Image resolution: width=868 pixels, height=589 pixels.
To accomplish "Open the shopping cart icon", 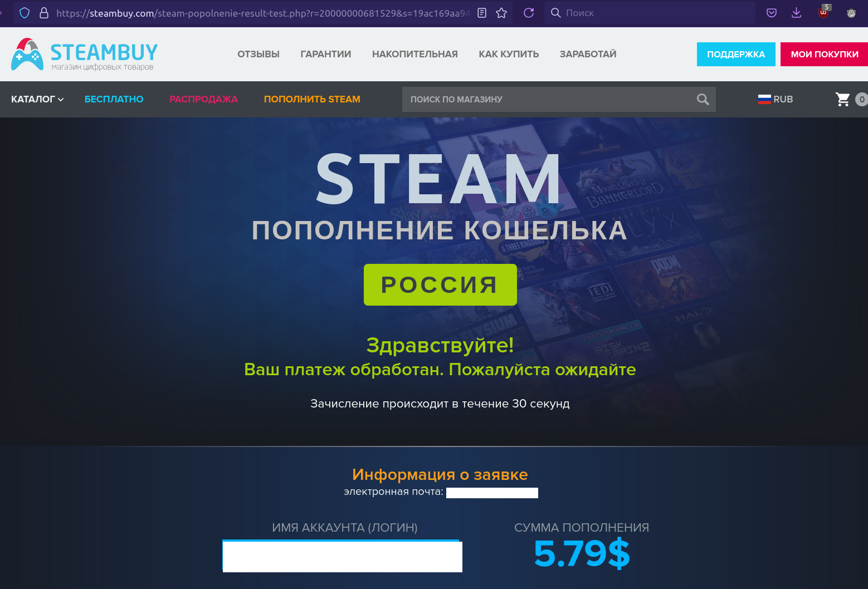I will [843, 99].
